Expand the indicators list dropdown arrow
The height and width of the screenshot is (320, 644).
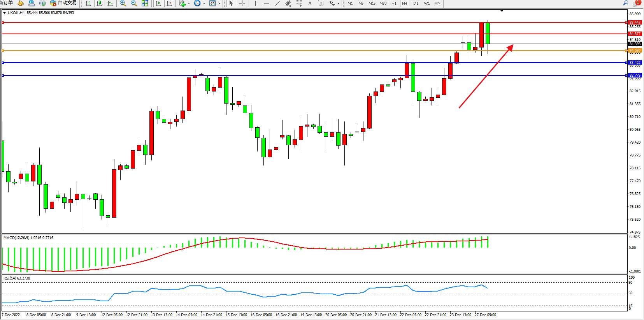189,4
